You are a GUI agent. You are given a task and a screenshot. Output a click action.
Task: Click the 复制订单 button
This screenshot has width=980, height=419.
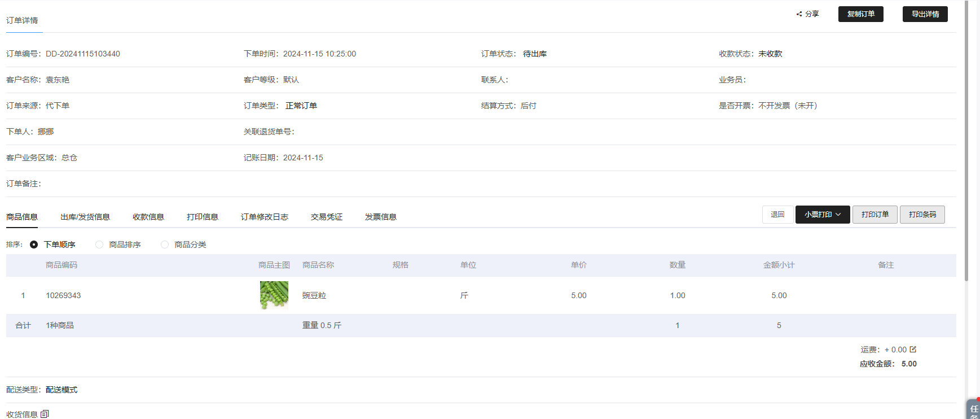tap(860, 14)
